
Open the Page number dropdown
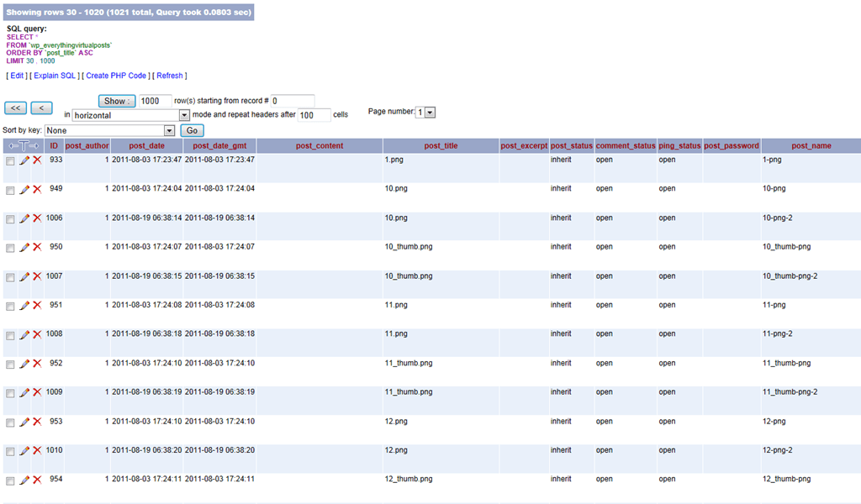point(425,113)
